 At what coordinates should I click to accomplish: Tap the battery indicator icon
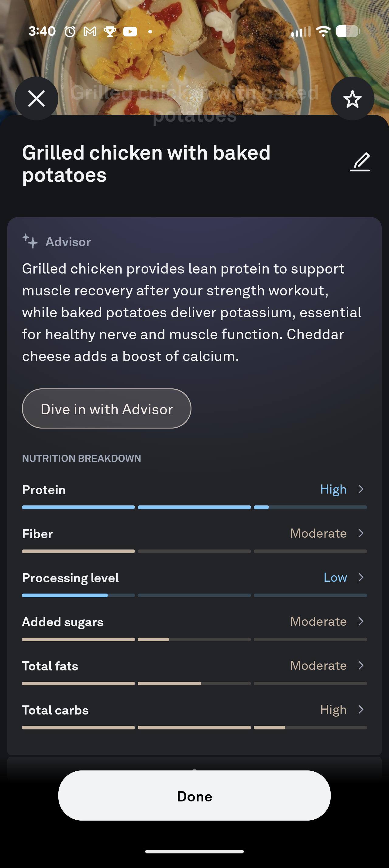[x=348, y=31]
